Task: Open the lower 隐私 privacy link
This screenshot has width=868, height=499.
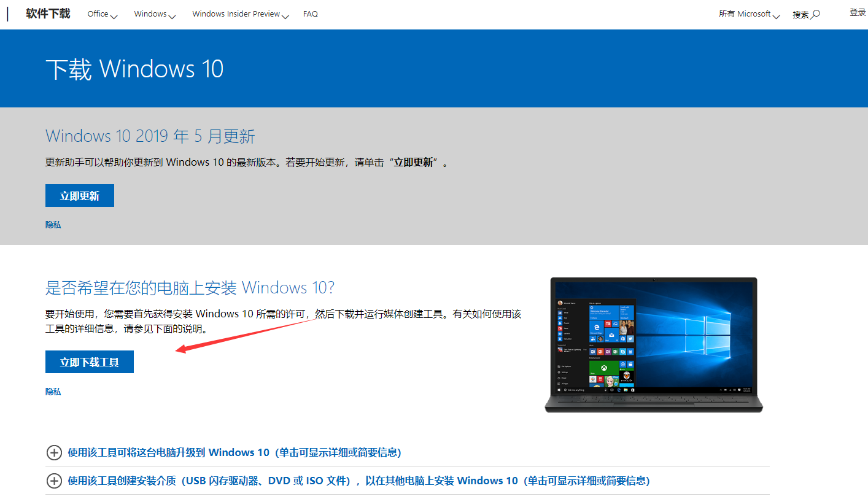Action: [x=53, y=391]
